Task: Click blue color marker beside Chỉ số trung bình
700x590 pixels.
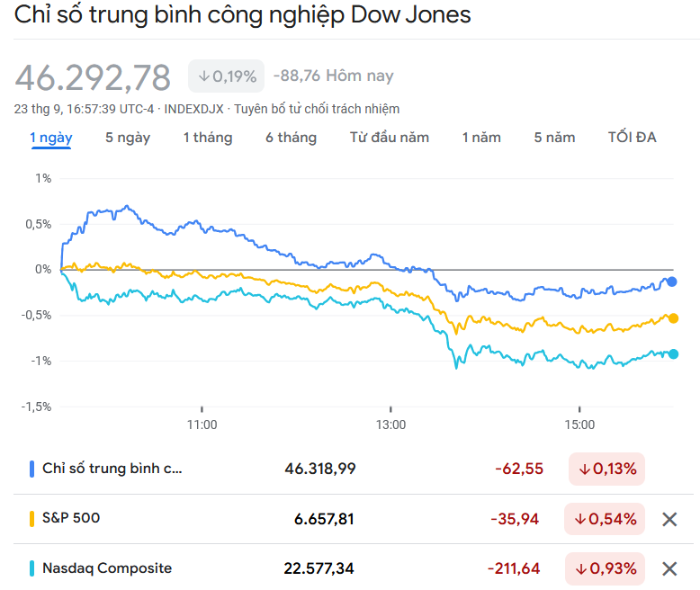Action: [32, 469]
